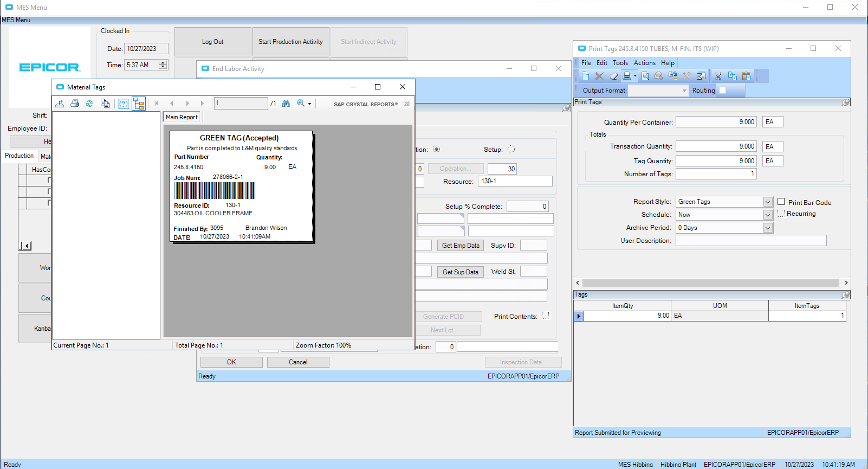The width and height of the screenshot is (868, 469).
Task: Open the Output Format dropdown
Action: [684, 91]
